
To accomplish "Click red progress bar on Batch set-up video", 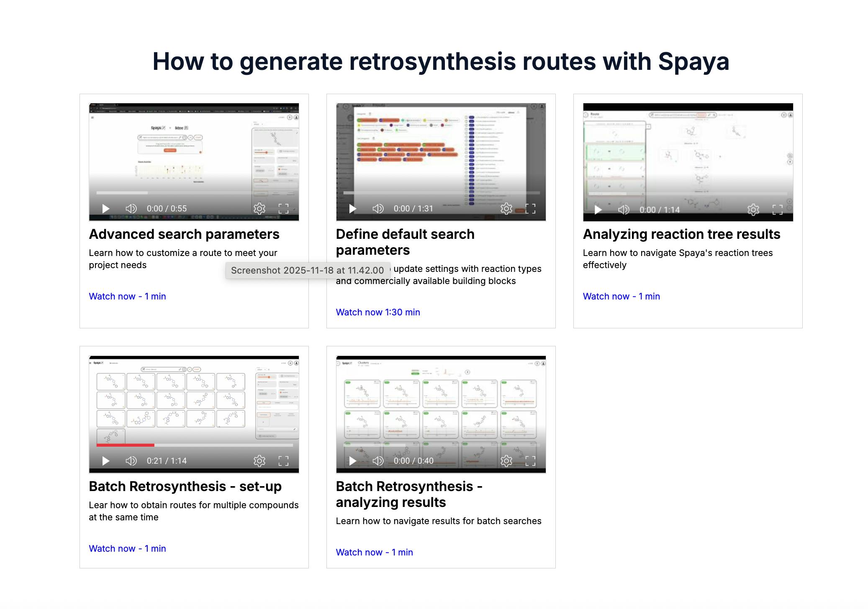I will [x=126, y=445].
